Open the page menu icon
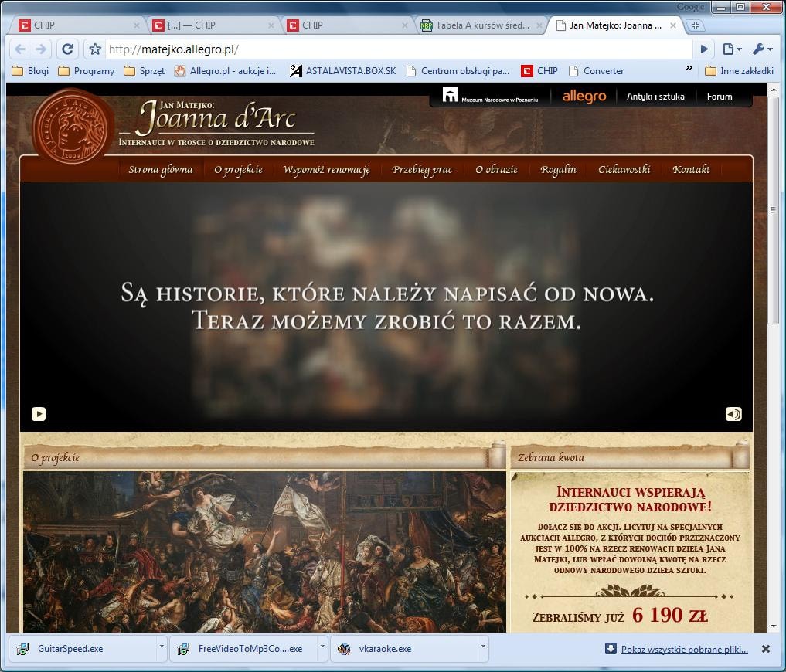Screen dimensions: 786x672 (731, 49)
